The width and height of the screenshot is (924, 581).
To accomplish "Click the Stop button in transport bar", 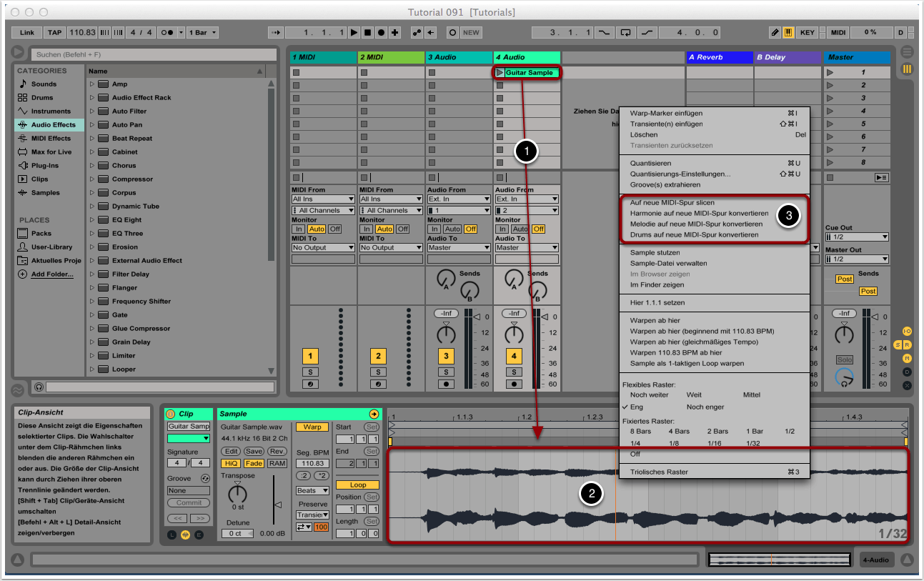I will click(x=367, y=32).
